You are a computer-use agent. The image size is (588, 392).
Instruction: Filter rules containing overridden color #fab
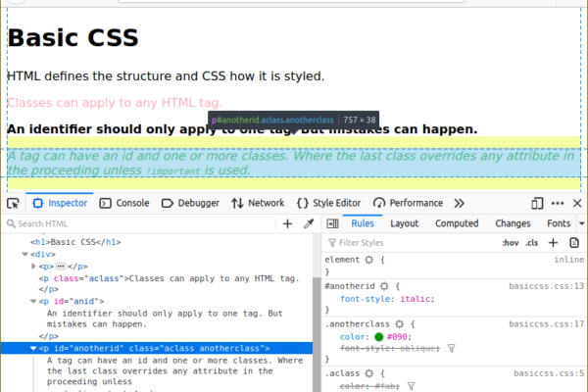tap(412, 386)
